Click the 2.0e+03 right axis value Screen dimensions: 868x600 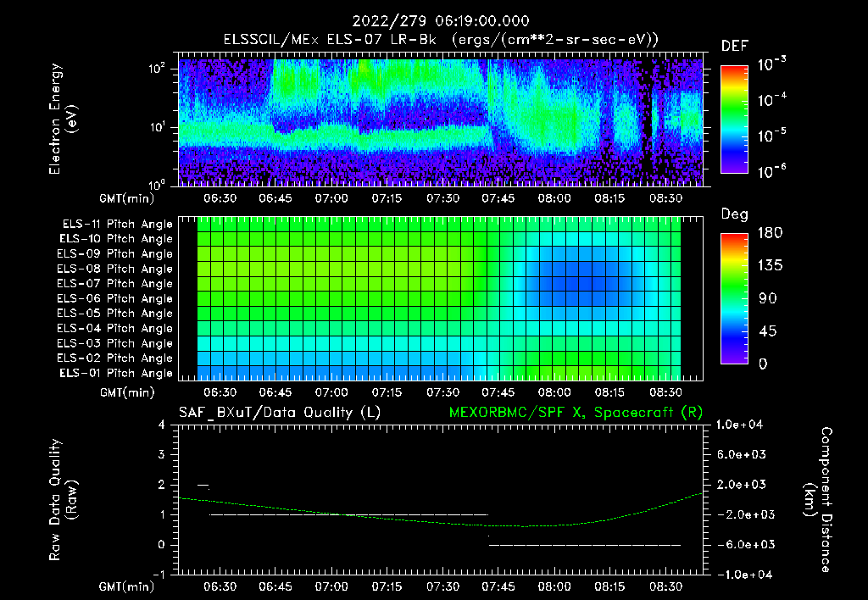tap(742, 484)
